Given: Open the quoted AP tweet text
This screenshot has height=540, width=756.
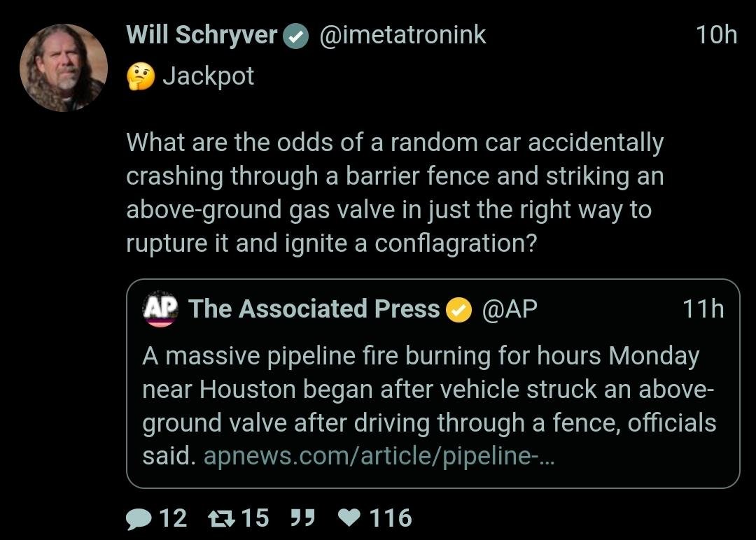Looking at the screenshot, I should (x=427, y=390).
